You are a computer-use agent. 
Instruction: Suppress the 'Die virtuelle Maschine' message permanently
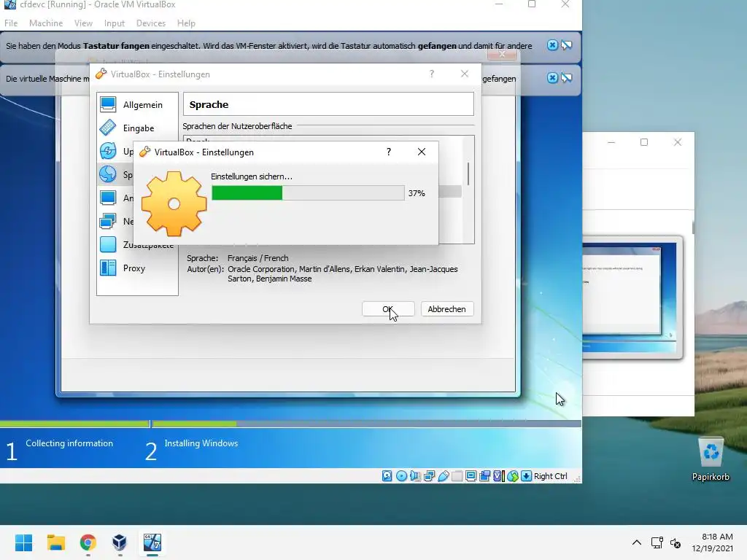point(566,77)
